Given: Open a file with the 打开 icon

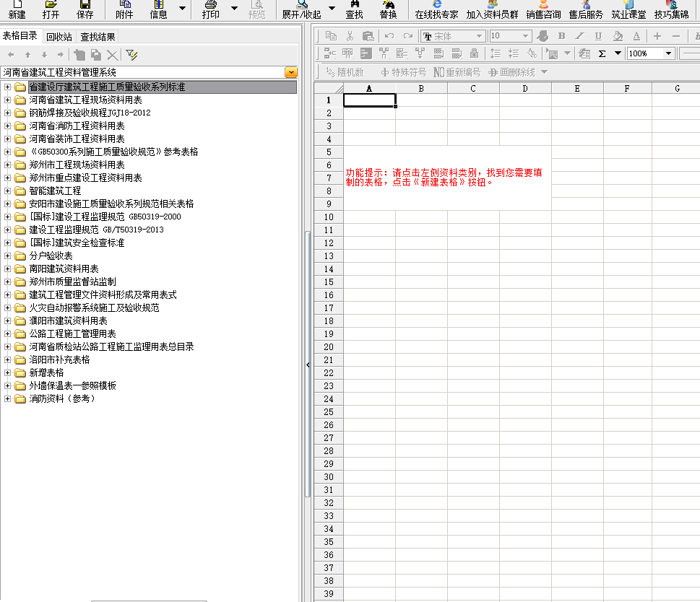Looking at the screenshot, I should 51,9.
